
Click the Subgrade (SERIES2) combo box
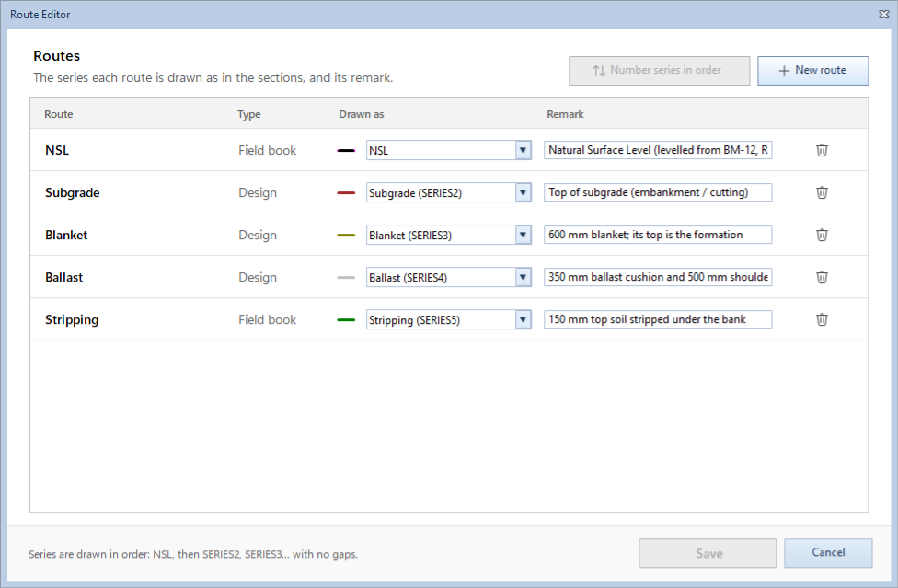tap(449, 192)
